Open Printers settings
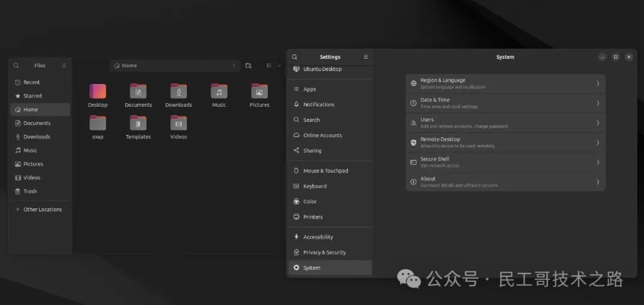 coord(330,217)
